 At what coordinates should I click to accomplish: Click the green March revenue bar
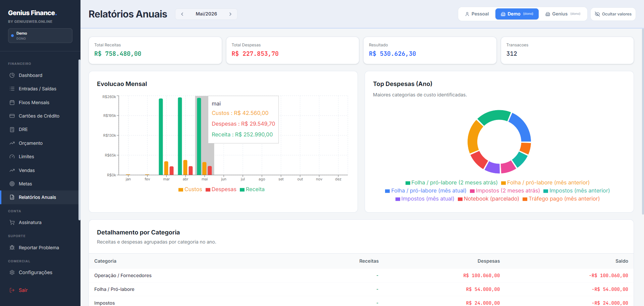(161, 137)
